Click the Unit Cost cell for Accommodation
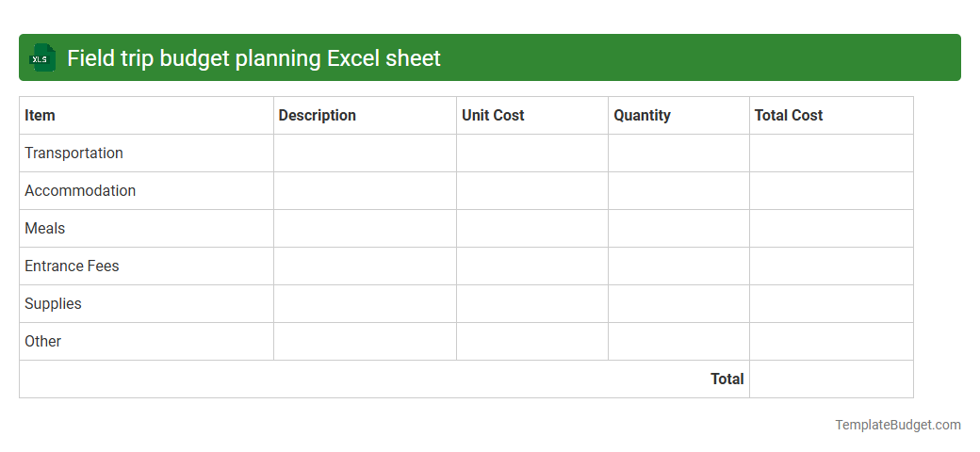Screen dimensions: 980x452 [532, 191]
